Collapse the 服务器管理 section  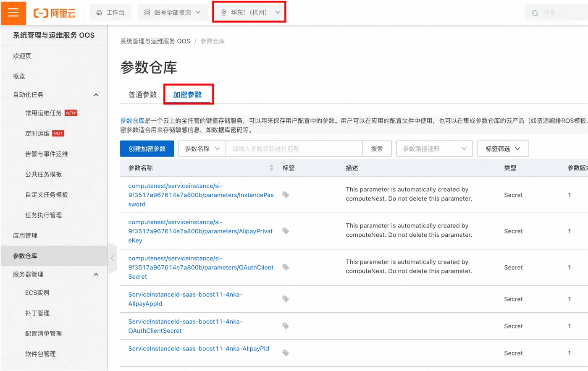[x=96, y=274]
